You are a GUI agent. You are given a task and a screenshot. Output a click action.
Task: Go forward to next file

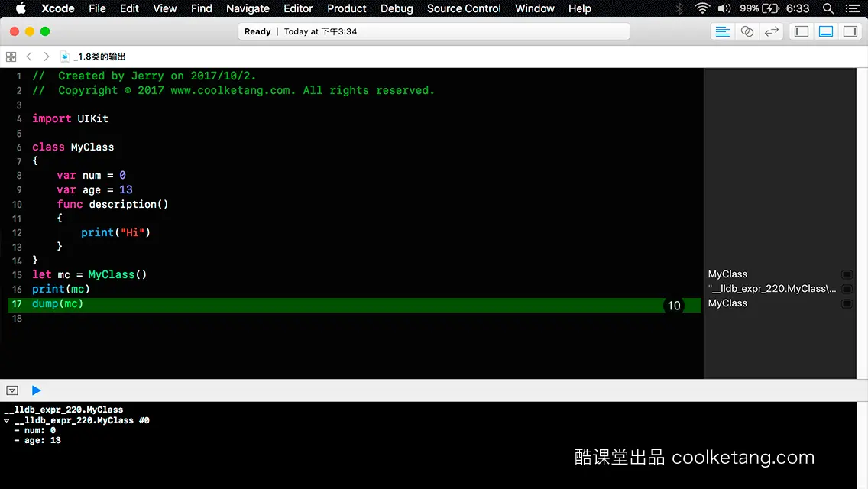[x=47, y=57]
